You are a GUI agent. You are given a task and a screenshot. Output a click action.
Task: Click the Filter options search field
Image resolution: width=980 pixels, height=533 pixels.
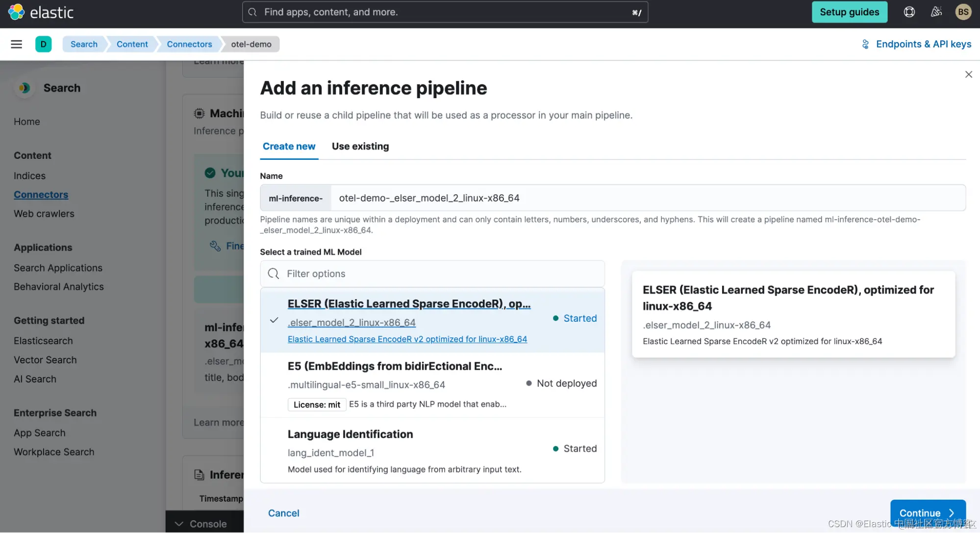pos(431,274)
